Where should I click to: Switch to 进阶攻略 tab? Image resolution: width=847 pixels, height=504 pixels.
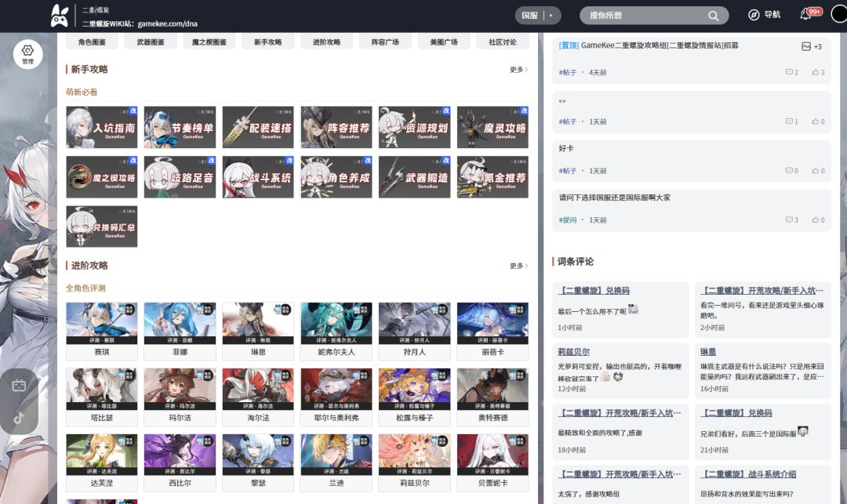tap(327, 42)
